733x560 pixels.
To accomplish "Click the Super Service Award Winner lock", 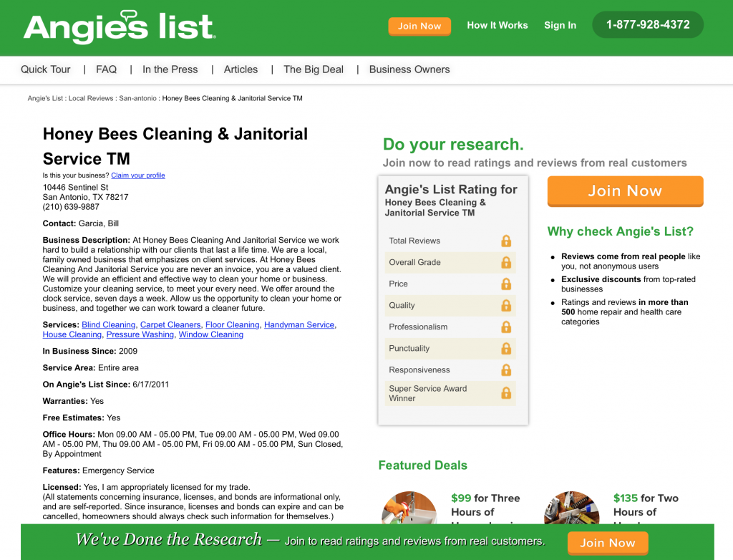I will pos(506,393).
